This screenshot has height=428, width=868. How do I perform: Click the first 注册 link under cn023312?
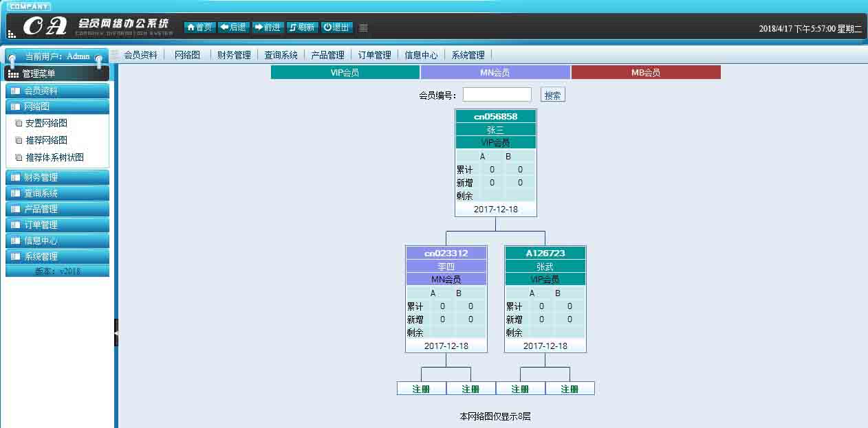[x=421, y=389]
